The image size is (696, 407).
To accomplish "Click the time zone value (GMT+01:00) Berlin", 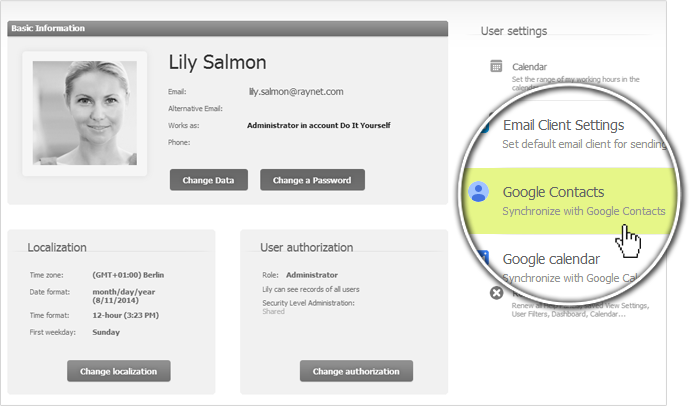I will pos(128,275).
